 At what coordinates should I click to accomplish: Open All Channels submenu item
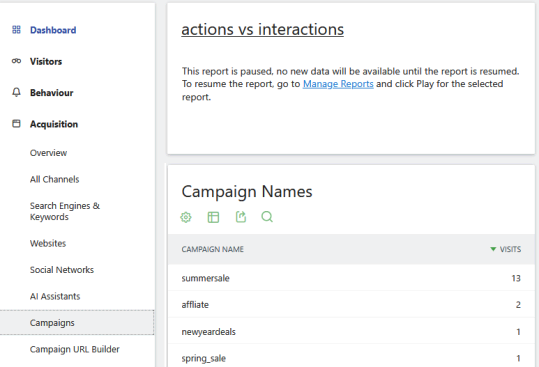click(54, 179)
